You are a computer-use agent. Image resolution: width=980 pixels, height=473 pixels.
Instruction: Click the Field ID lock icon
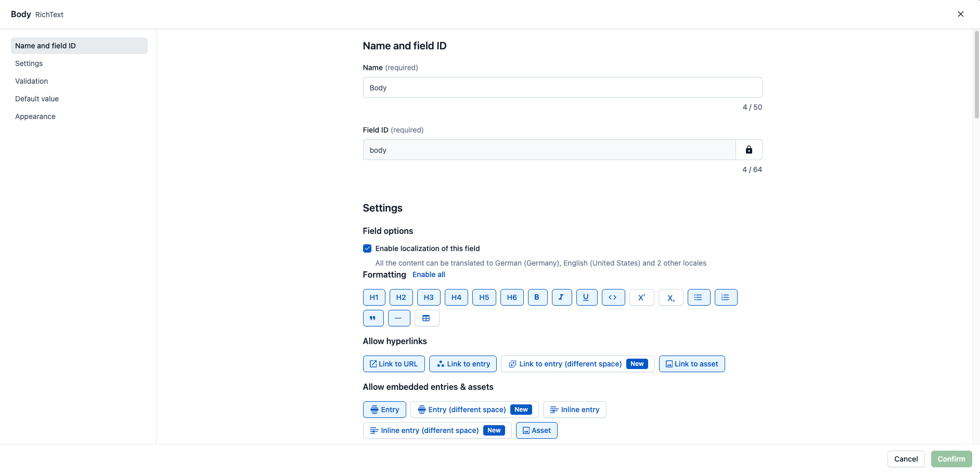coord(749,150)
